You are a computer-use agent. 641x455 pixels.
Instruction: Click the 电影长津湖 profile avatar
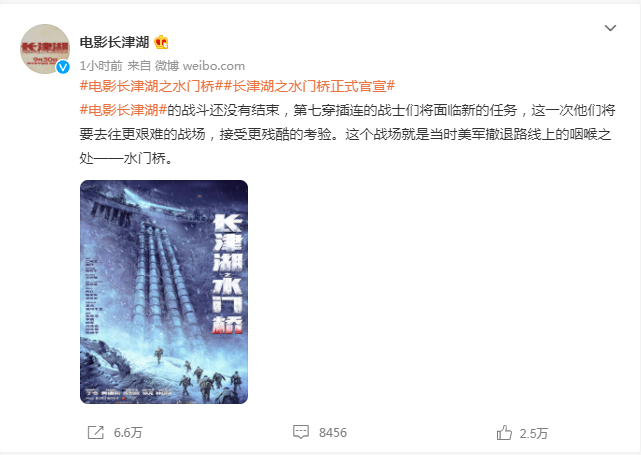pos(45,49)
